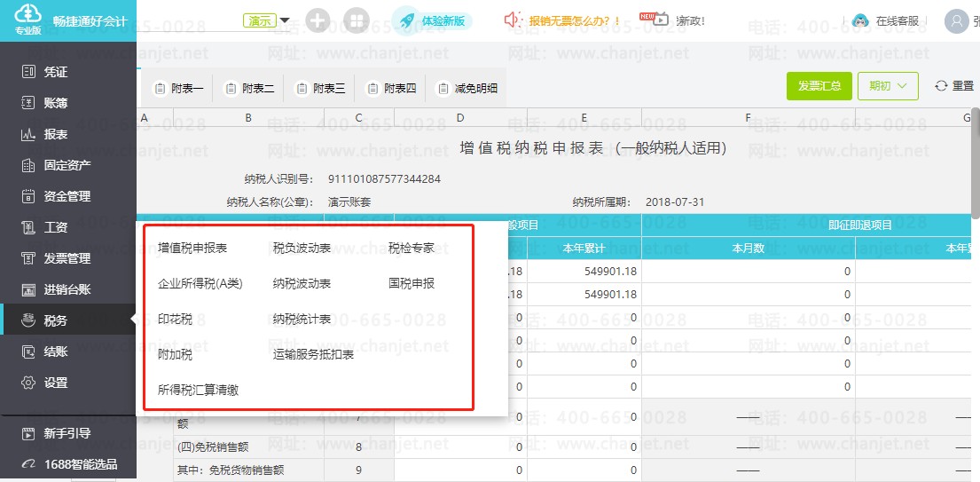Switch to the 附表一 tab

(179, 89)
